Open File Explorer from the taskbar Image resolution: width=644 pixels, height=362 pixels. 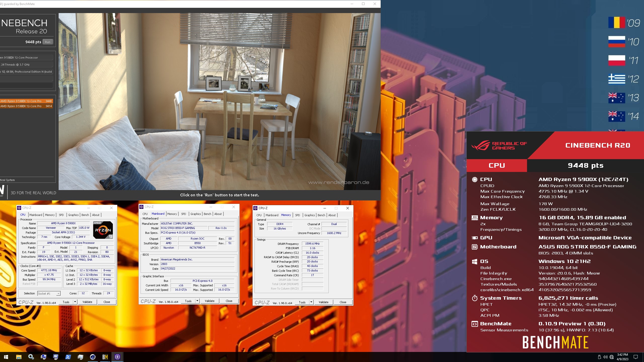point(19,357)
